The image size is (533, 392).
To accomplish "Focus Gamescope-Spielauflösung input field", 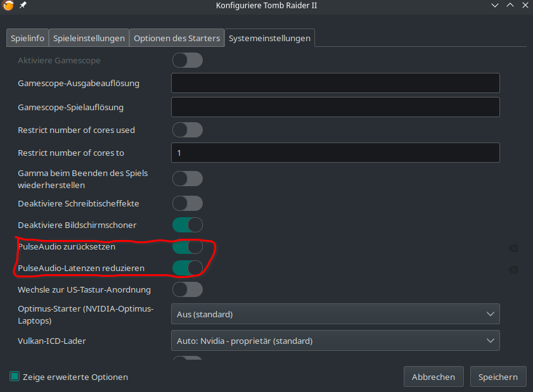I will coord(335,107).
